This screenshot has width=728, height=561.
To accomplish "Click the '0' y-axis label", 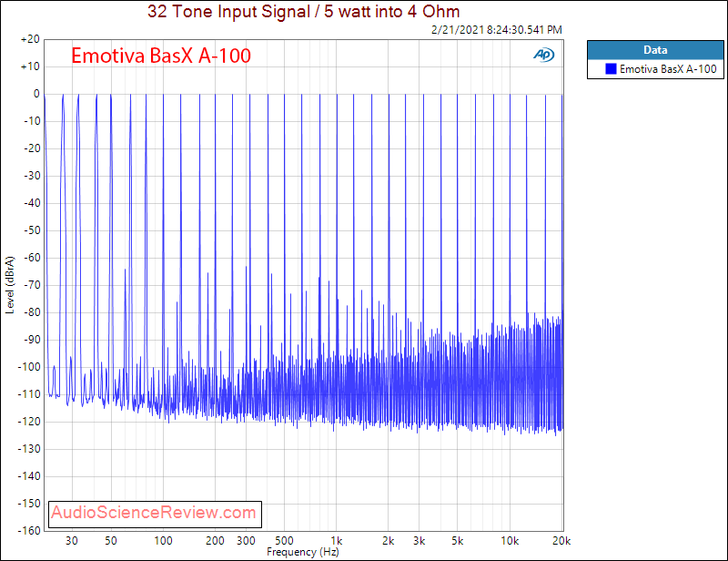I will pyautogui.click(x=36, y=94).
